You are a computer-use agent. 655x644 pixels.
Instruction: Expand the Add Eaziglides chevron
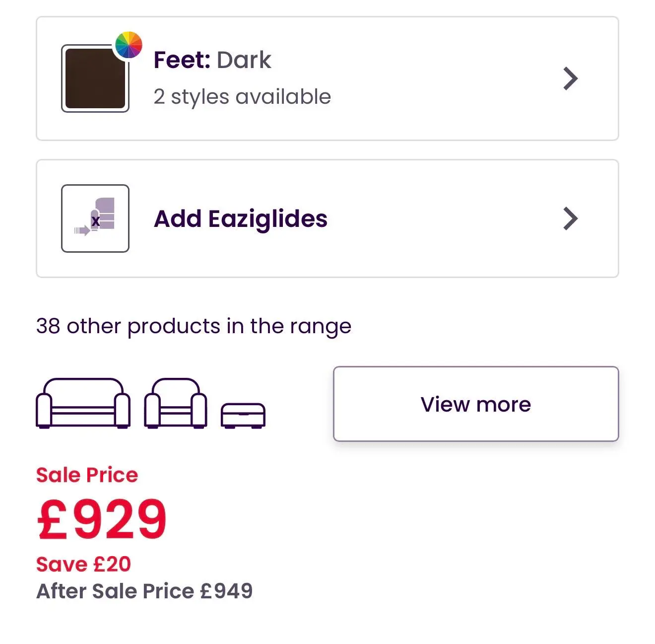coord(571,218)
